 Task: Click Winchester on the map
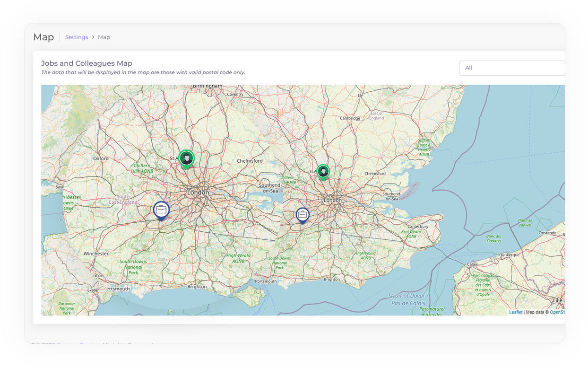click(x=96, y=254)
